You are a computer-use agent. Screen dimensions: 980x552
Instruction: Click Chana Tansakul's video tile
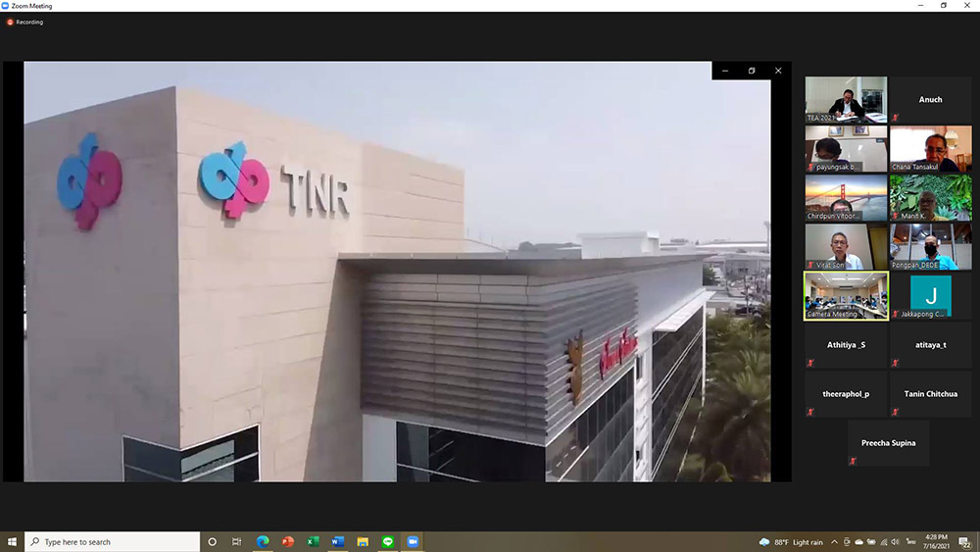[x=930, y=148]
